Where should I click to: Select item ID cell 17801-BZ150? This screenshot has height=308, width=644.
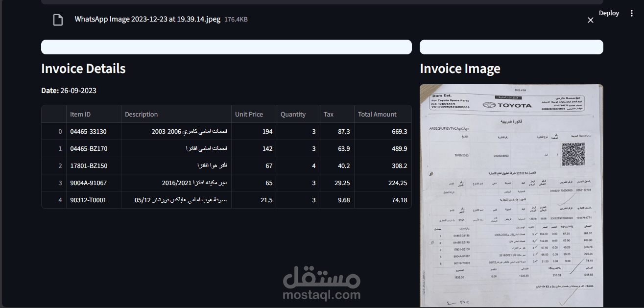94,166
